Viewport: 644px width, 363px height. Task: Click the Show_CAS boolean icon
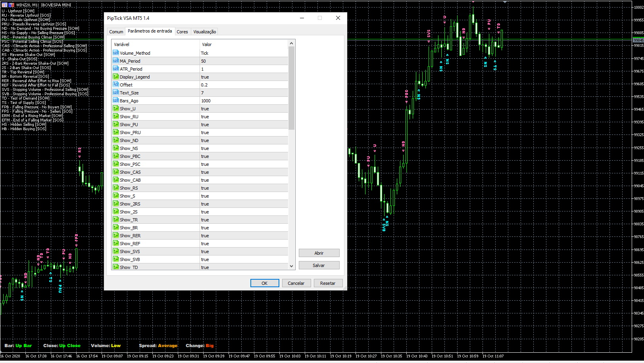115,172
